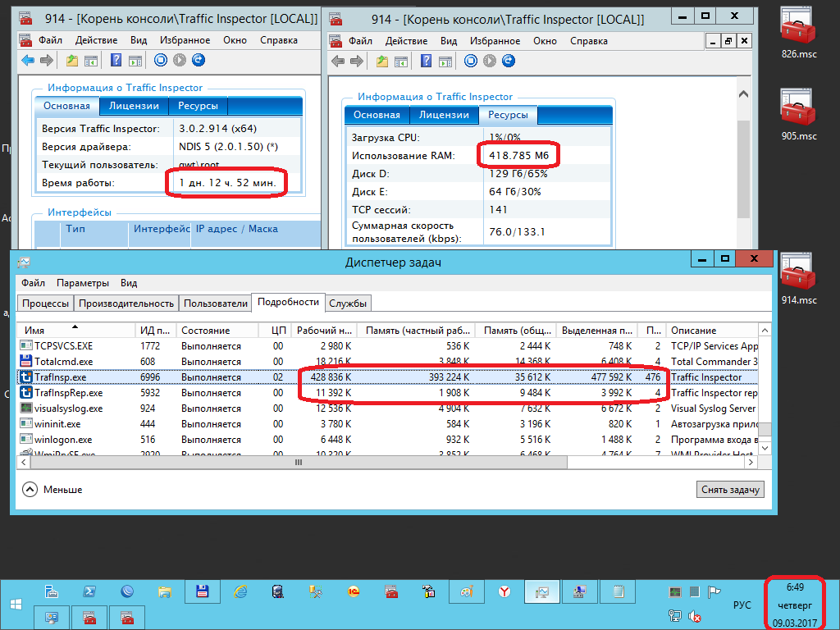Switch to Total Commander floppy icon on taskbar
840x630 pixels.
(x=202, y=591)
